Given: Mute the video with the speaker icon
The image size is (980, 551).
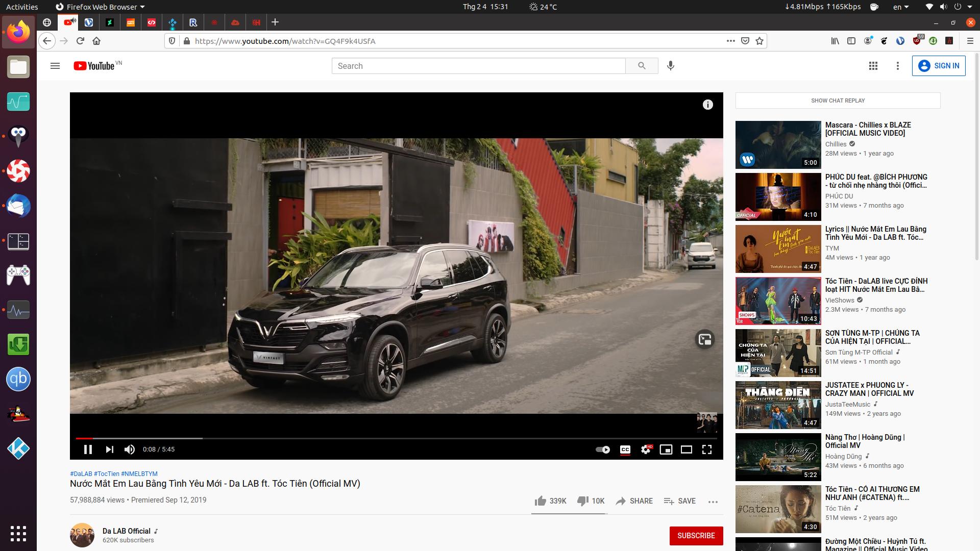Looking at the screenshot, I should [x=130, y=449].
